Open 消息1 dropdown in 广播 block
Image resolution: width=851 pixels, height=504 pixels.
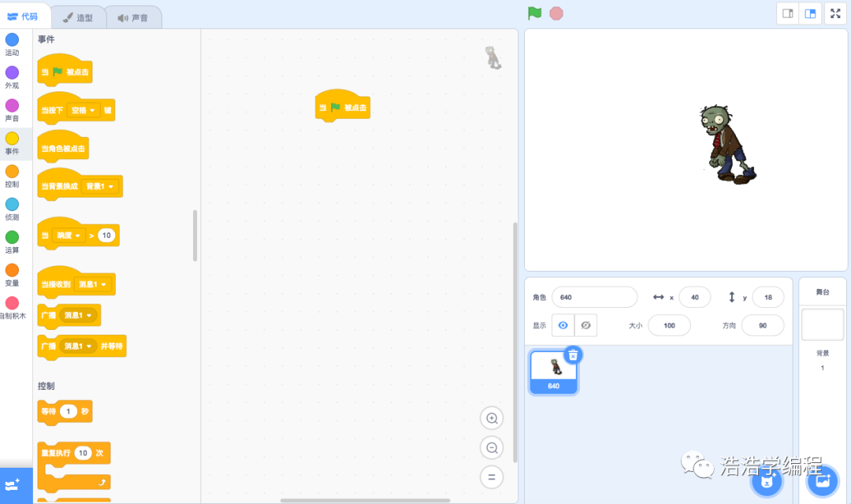tap(78, 315)
